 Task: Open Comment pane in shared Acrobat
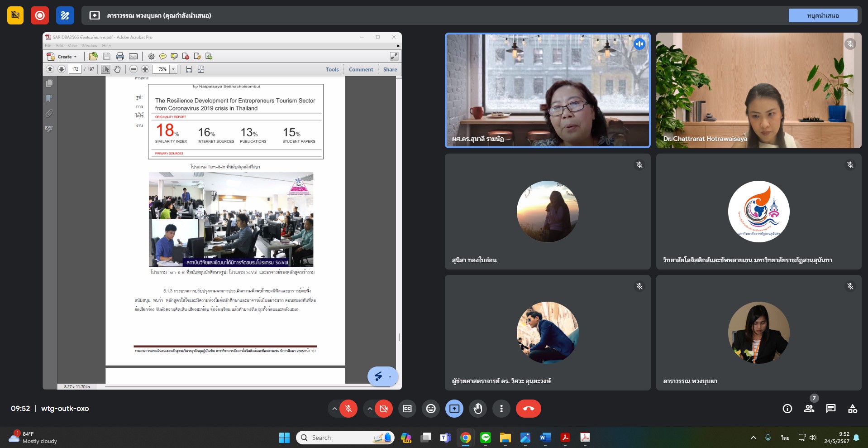pyautogui.click(x=361, y=69)
